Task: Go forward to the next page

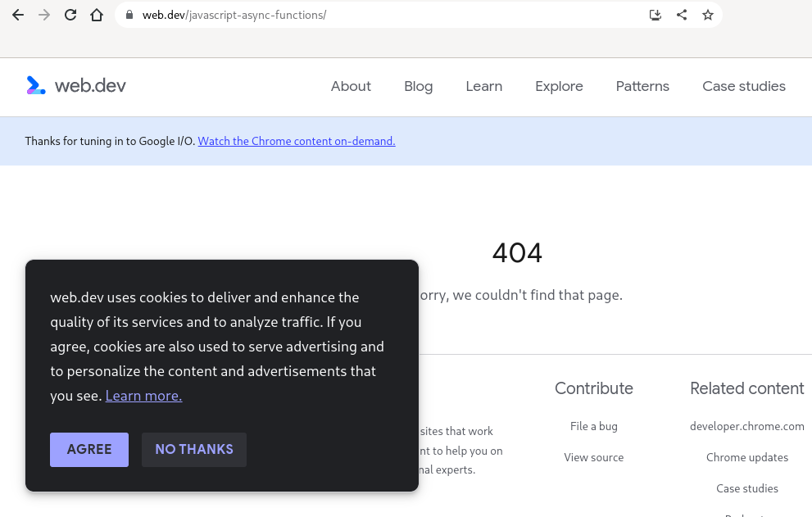Action: click(43, 14)
